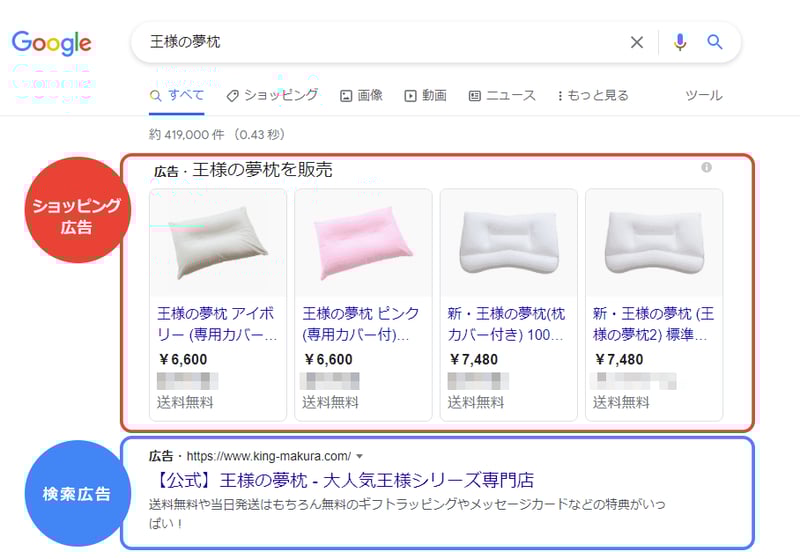Image resolution: width=800 pixels, height=559 pixels.
Task: Click the https://www.king-makura.com/ ad URL
Action: pos(268,456)
